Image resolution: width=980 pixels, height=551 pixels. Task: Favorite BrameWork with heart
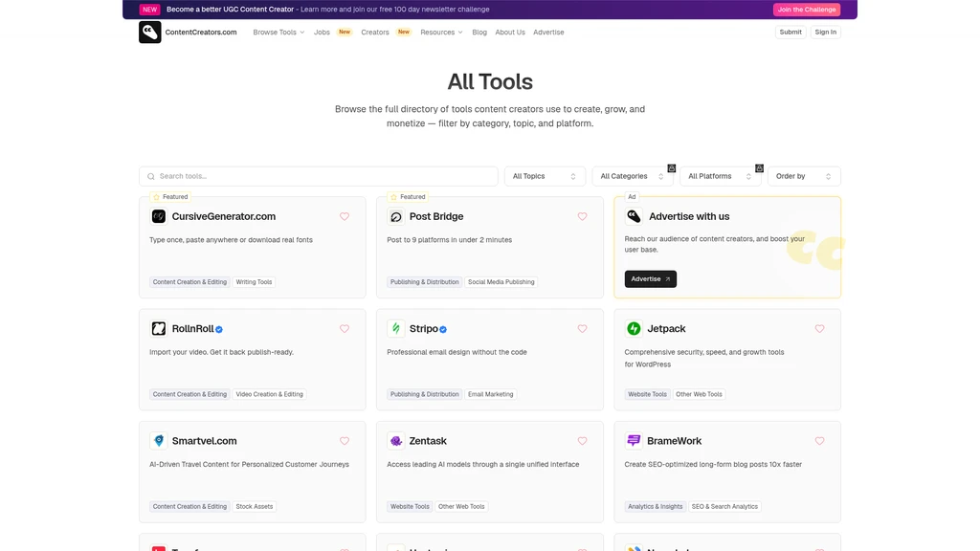[819, 440]
